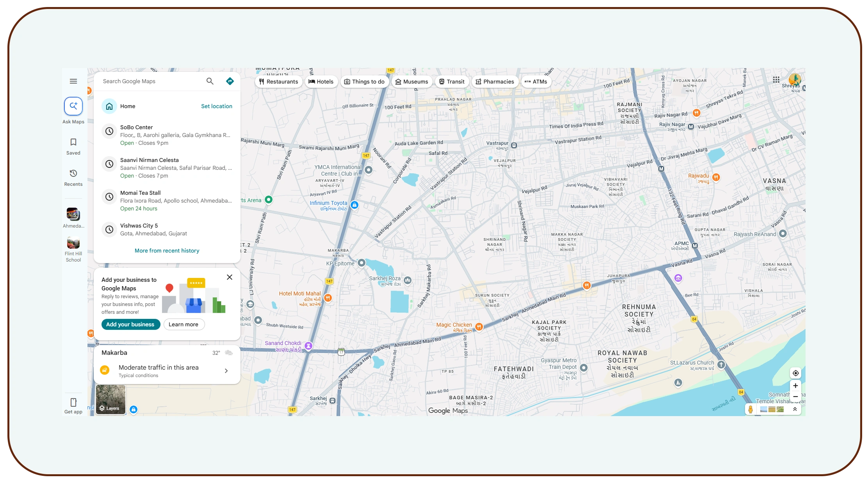The height and width of the screenshot is (484, 868).
Task: Open the Saved places panel
Action: [x=73, y=147]
